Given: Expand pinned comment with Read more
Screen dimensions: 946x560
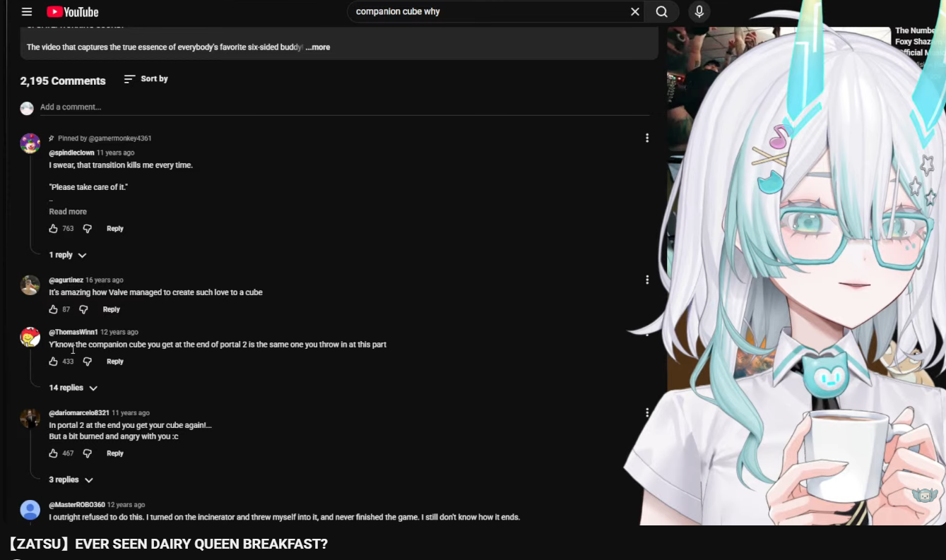Looking at the screenshot, I should point(68,212).
